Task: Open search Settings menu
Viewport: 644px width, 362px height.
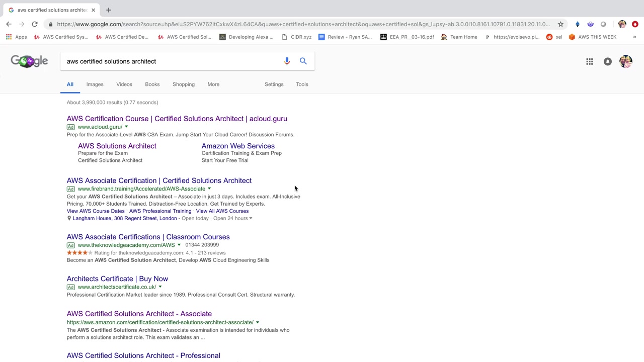Action: tap(274, 84)
